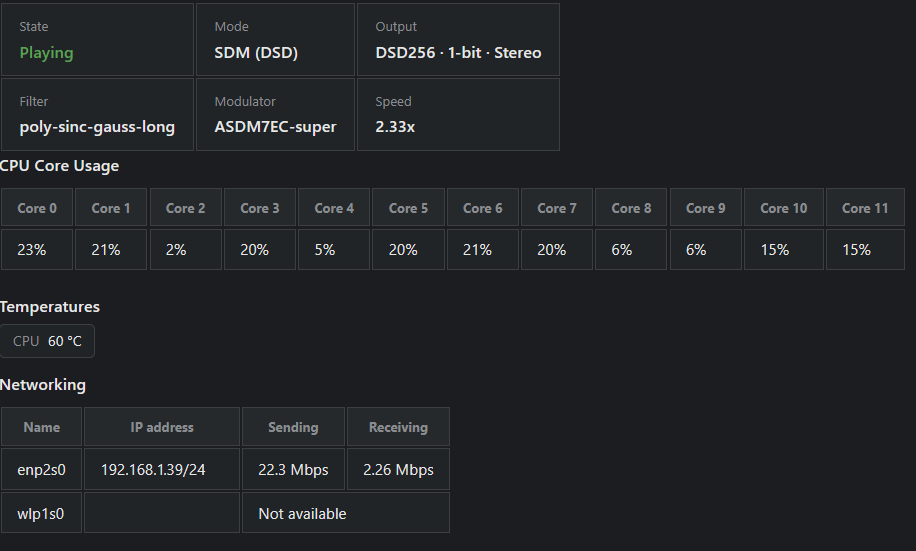Select the Core 4 column header
Screen dimensions: 916x551
[x=334, y=207]
